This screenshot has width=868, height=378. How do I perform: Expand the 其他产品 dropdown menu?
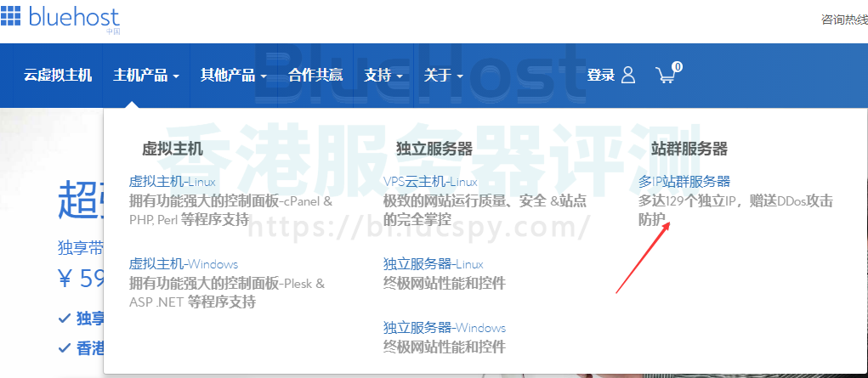234,76
